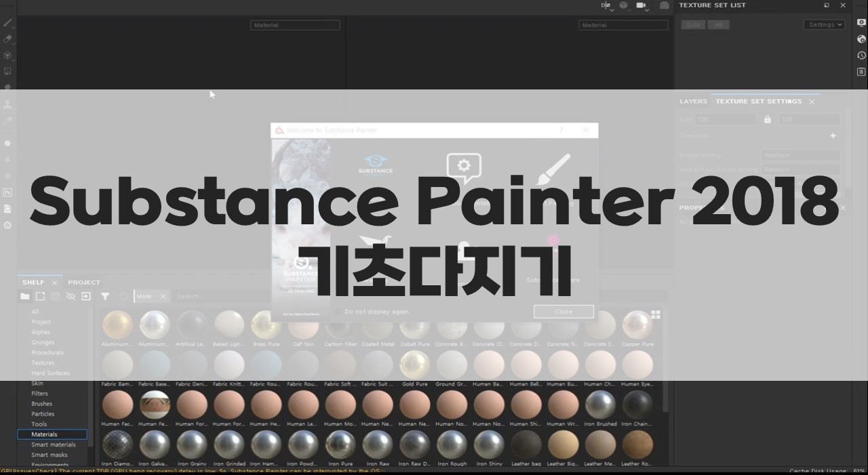Click the shelf folder icon

coord(25,296)
